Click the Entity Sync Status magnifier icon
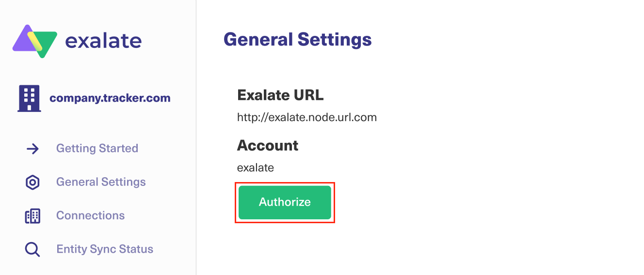This screenshot has height=275, width=644. click(32, 250)
